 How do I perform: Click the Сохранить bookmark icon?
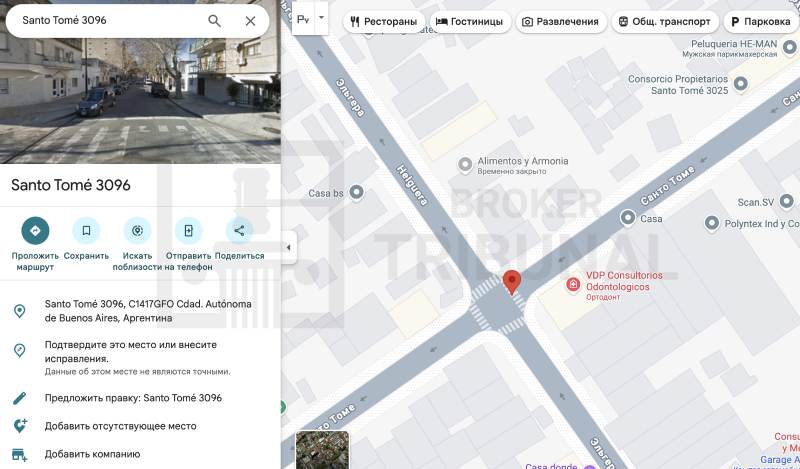[x=86, y=231]
